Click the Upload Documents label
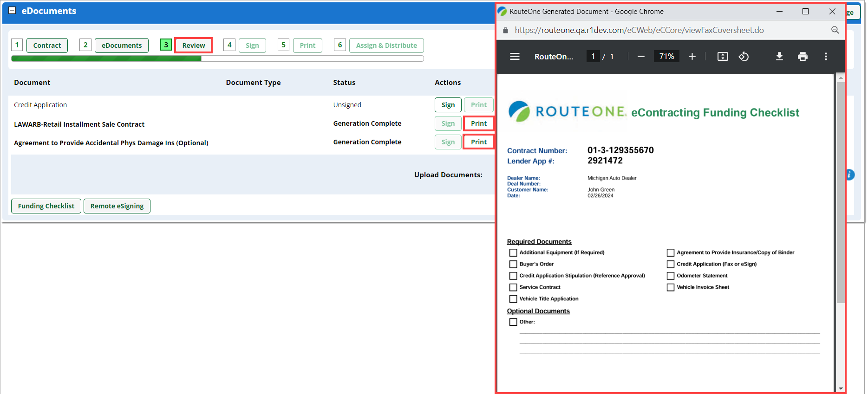This screenshot has width=868, height=394. click(x=448, y=175)
